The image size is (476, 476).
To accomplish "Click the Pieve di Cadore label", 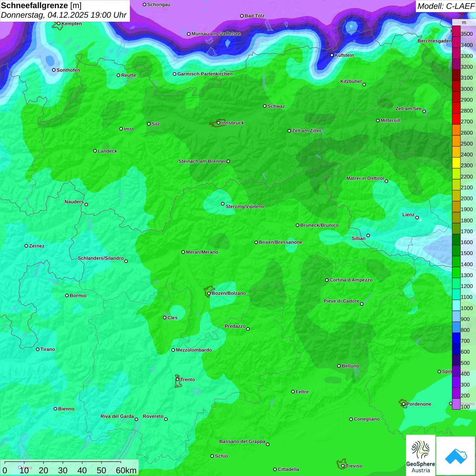I will pos(341,301).
